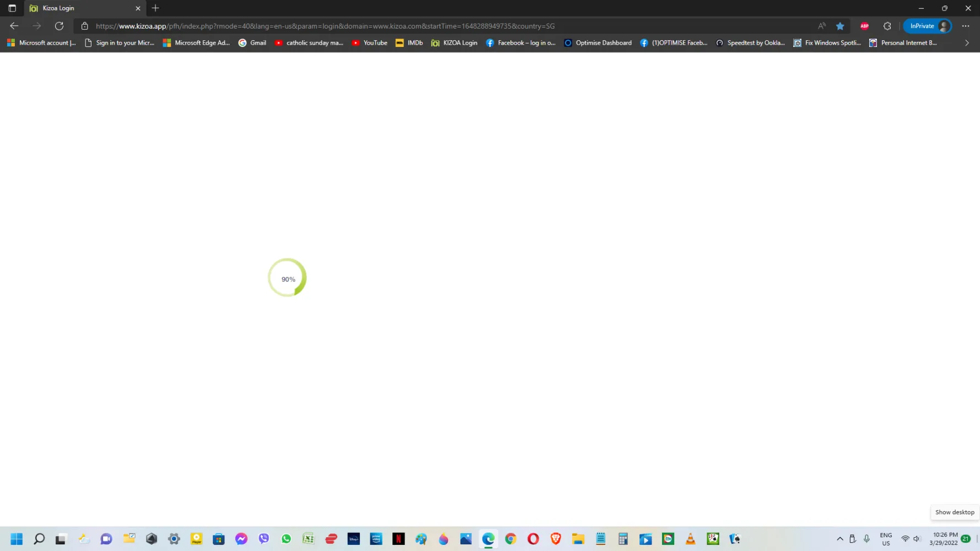The image size is (980, 551).
Task: Expand the bookmarks overflow chevron
Action: pyautogui.click(x=967, y=43)
